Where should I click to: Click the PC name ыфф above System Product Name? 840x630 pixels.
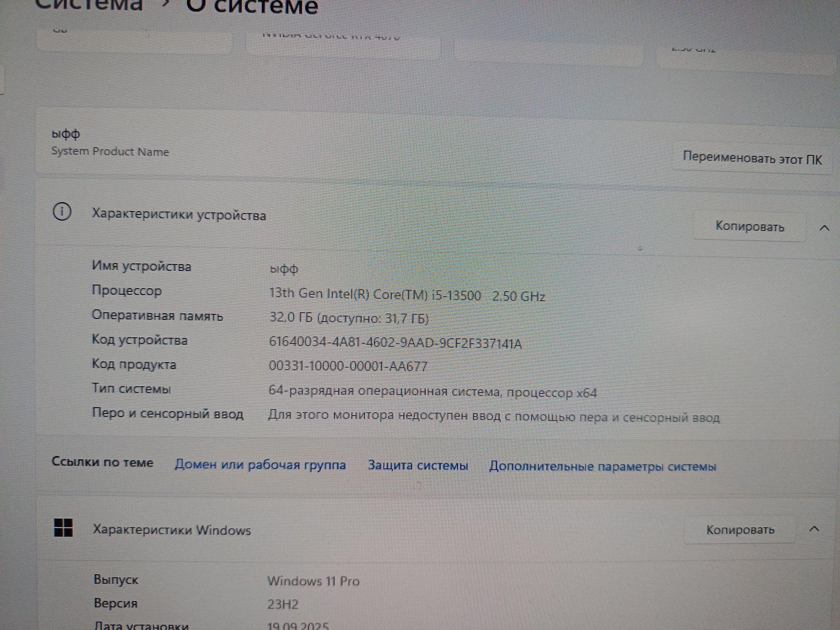click(x=66, y=134)
